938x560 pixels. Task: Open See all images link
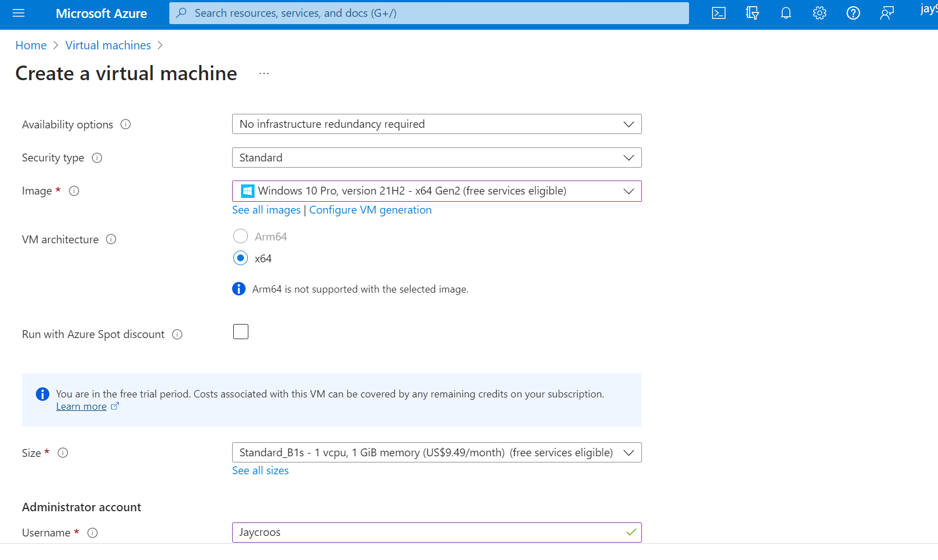click(266, 210)
